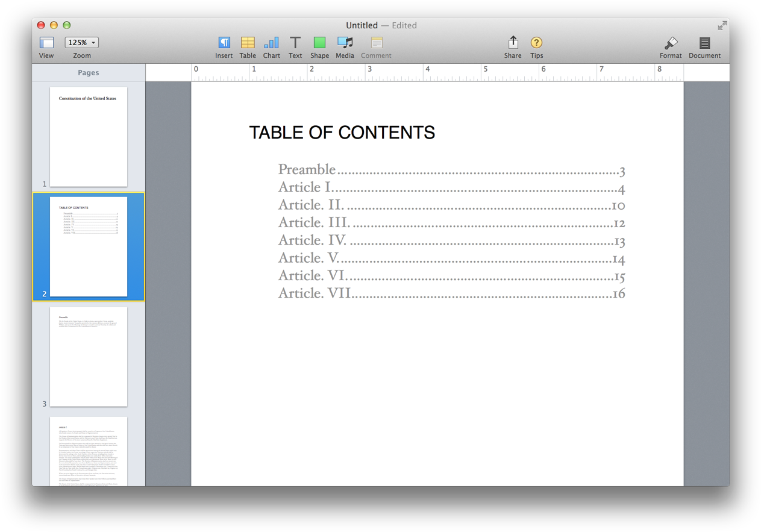Open the Zoom level dropdown

pyautogui.click(x=81, y=42)
